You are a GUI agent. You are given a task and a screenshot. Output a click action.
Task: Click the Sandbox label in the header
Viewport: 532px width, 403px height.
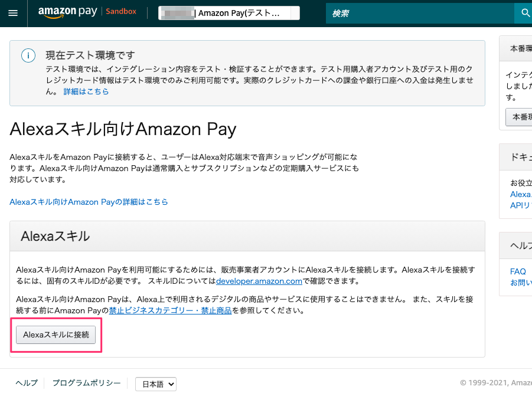point(120,11)
